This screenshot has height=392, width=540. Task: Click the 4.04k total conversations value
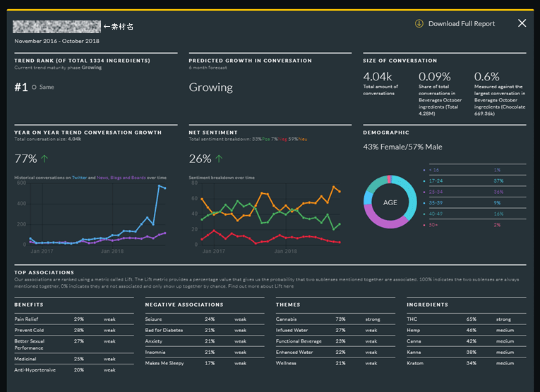(378, 76)
